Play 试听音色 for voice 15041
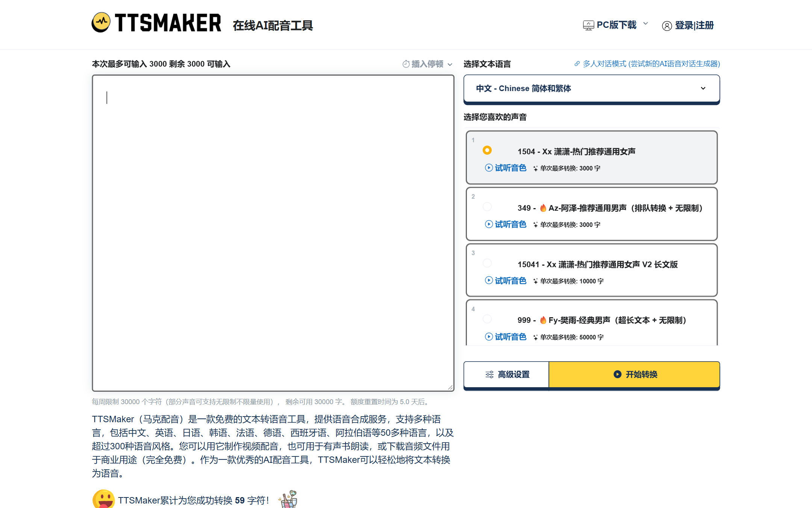812x508 pixels. 506,281
